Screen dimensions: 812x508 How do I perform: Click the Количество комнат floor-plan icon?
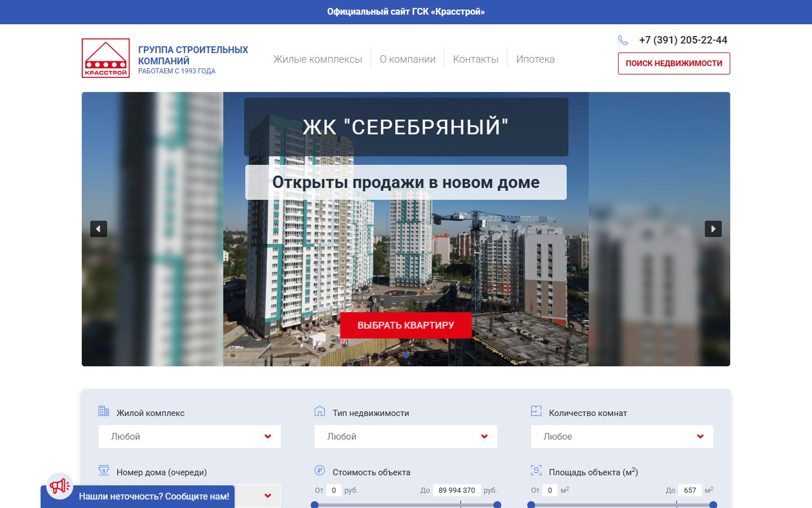tap(536, 411)
